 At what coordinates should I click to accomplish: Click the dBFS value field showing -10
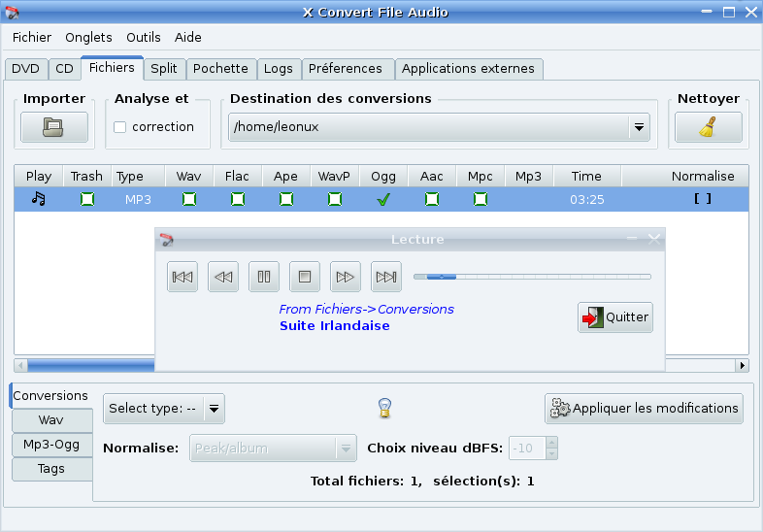pyautogui.click(x=527, y=448)
